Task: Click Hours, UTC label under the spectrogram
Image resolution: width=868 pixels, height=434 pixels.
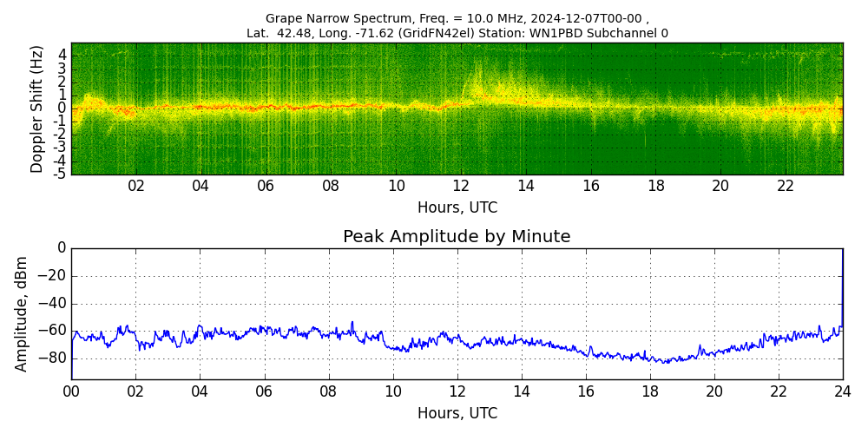Action: [x=457, y=208]
